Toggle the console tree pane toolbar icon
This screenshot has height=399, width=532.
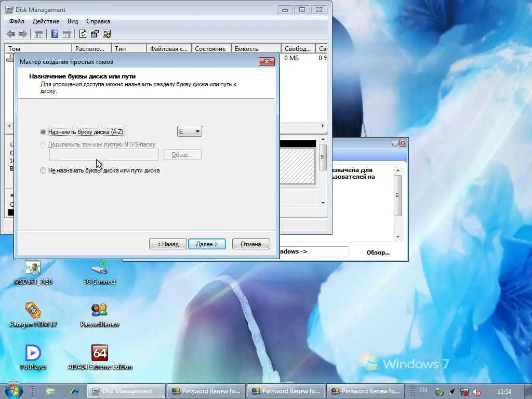38,34
